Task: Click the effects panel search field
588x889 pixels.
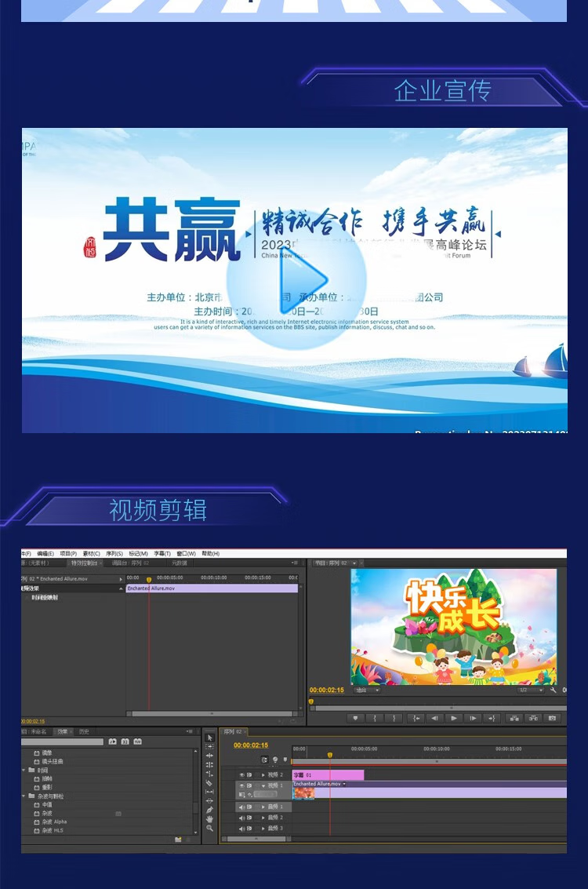Action: [x=62, y=741]
